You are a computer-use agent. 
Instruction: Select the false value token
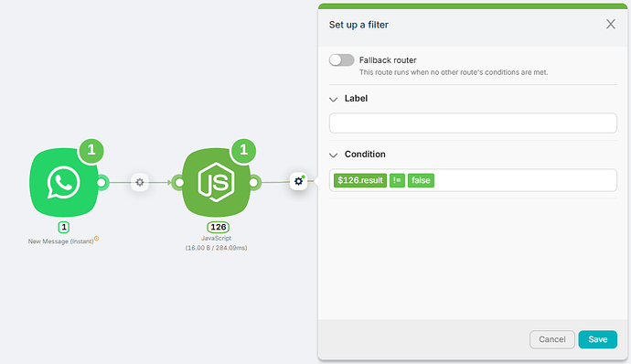pyautogui.click(x=421, y=180)
